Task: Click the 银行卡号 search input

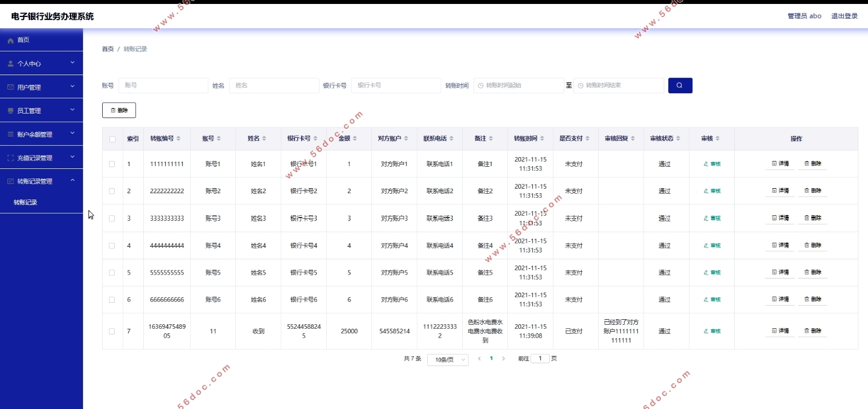Action: tap(396, 85)
